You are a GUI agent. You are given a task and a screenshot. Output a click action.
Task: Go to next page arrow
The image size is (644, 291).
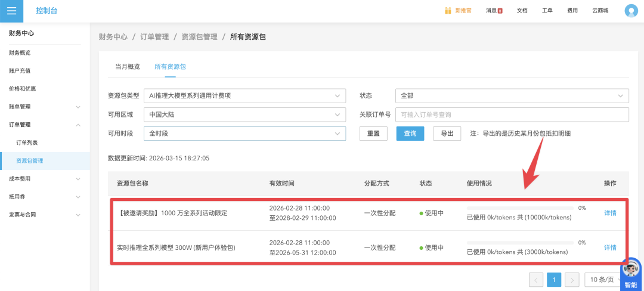click(x=572, y=280)
